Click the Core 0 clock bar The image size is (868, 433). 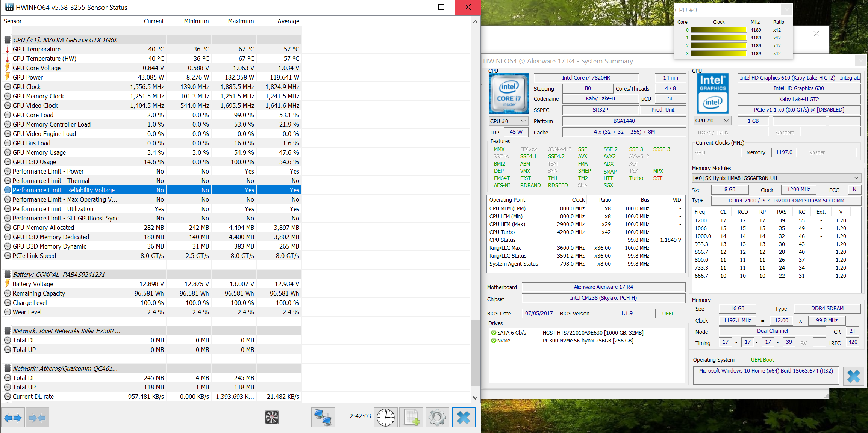719,30
